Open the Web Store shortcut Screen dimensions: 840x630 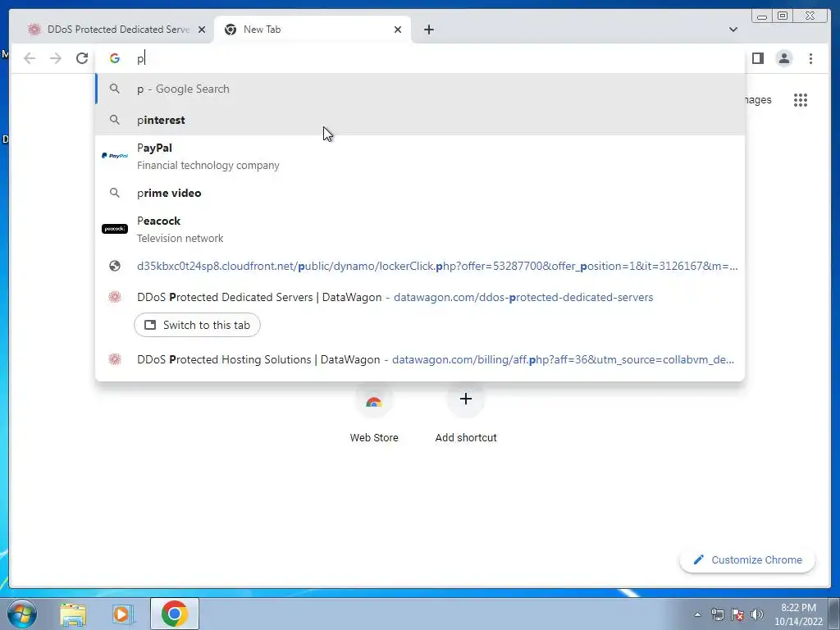[x=374, y=413]
